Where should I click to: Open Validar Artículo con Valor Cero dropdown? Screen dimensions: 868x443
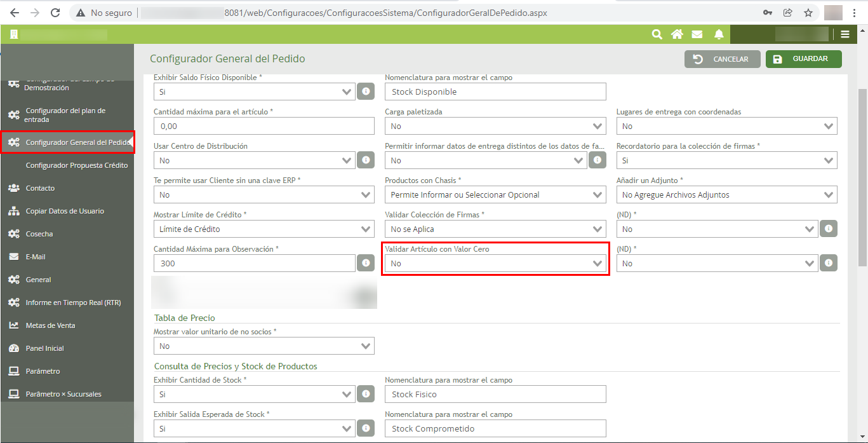pos(495,263)
